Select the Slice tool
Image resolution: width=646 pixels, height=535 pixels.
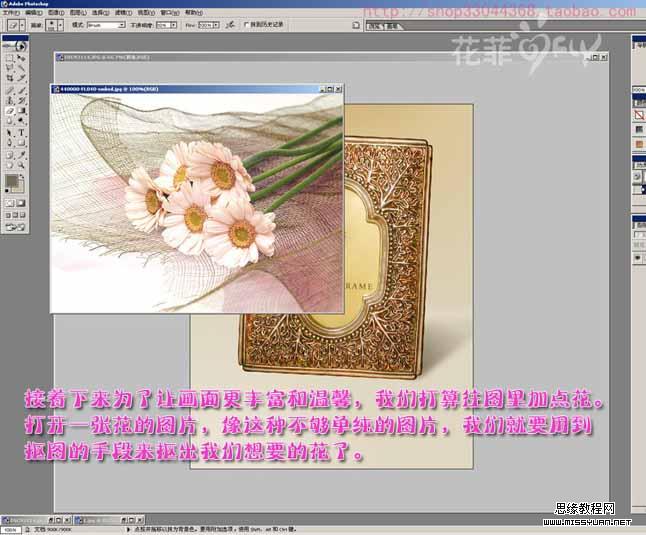tap(21, 78)
